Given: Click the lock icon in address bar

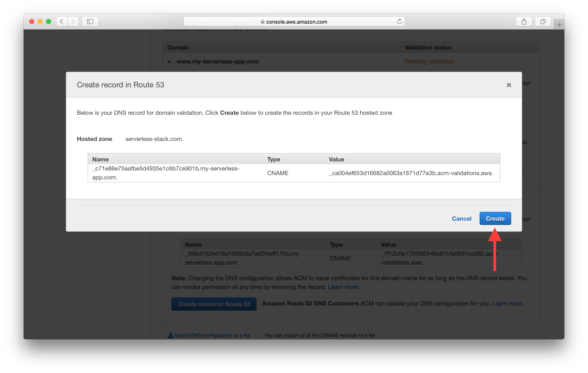Looking at the screenshot, I should click(263, 22).
